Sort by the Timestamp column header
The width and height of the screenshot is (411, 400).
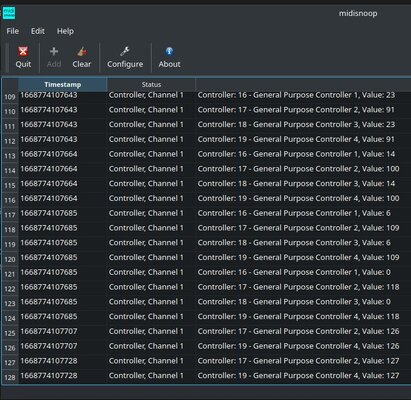tap(63, 84)
